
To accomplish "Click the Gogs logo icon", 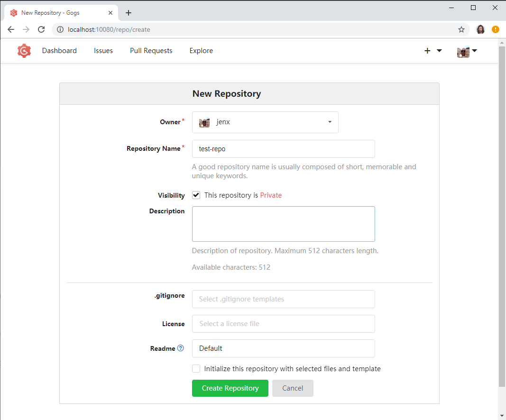I will click(24, 51).
